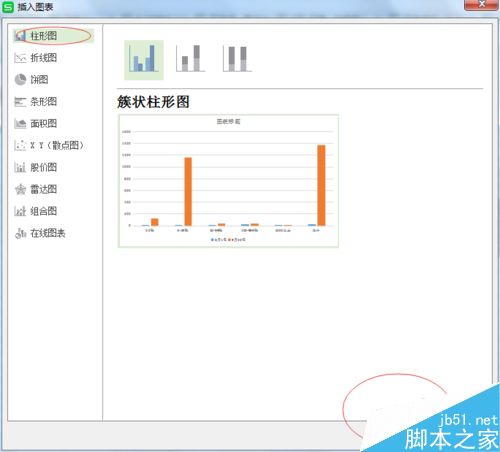This screenshot has height=452, width=500.
Task: Click the pie icon beside 饼图
Action: [x=20, y=80]
